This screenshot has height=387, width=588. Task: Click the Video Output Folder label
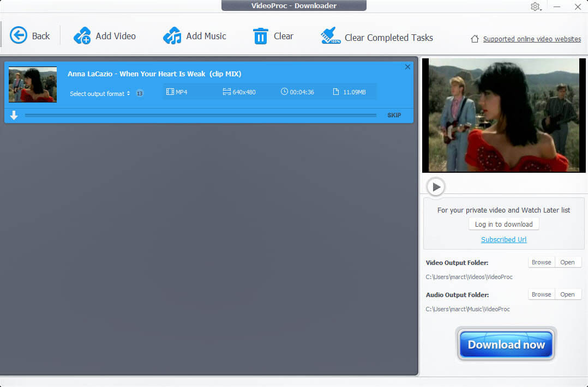click(457, 263)
